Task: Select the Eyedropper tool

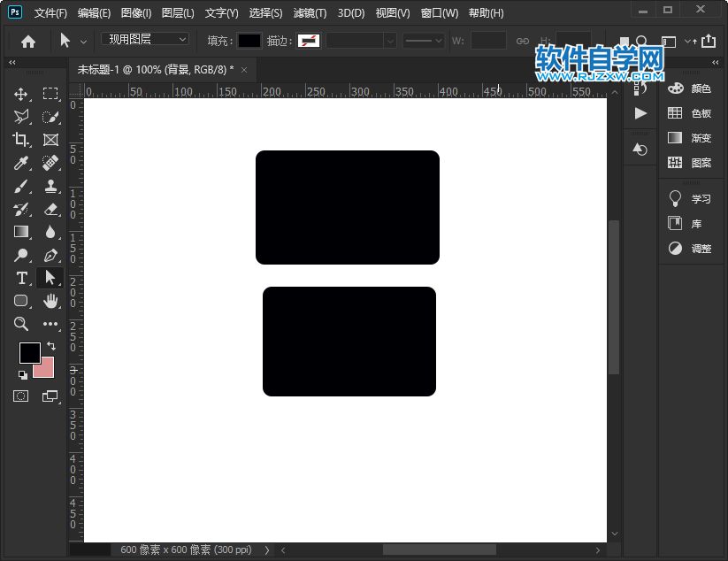Action: 21,163
